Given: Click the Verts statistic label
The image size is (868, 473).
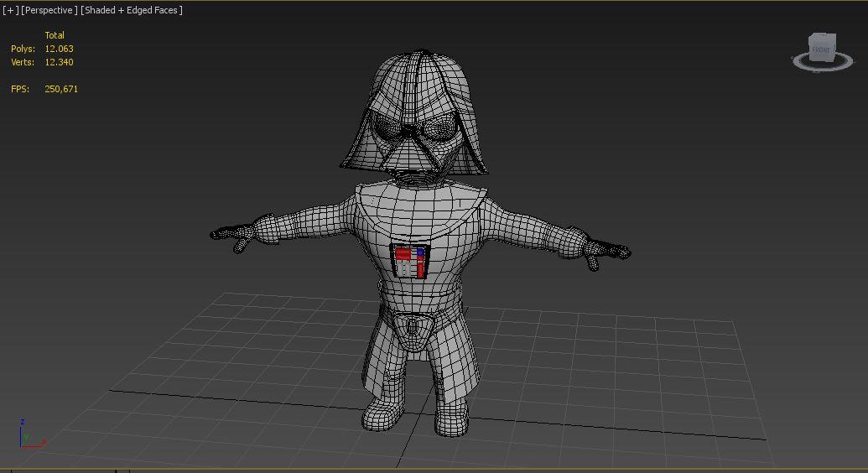Looking at the screenshot, I should tap(23, 62).
